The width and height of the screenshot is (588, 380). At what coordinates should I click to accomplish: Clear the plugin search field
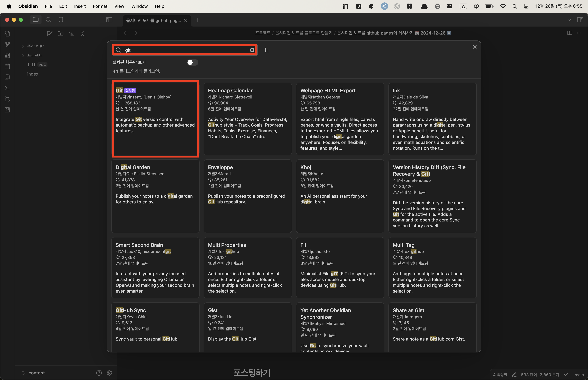pos(252,50)
